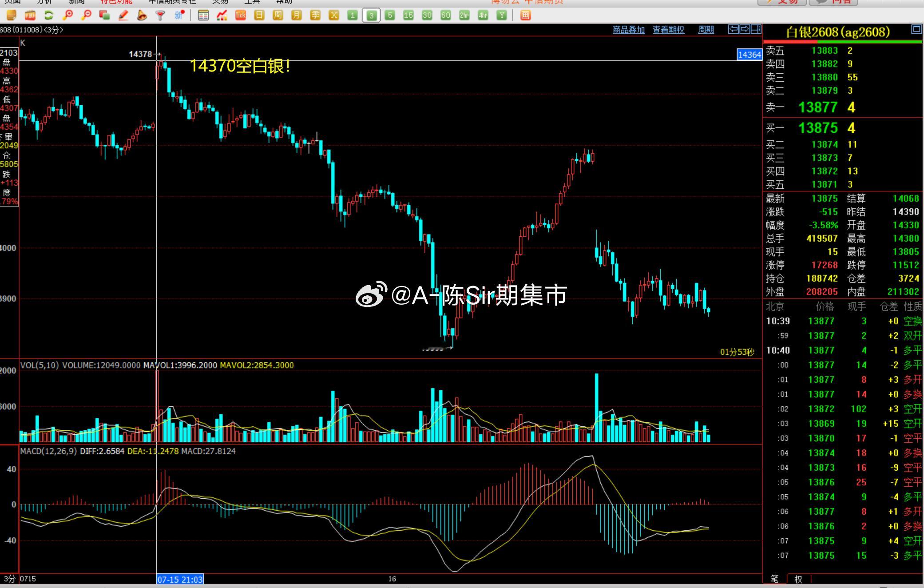
Task: Switch to the 笔 tab
Action: pyautogui.click(x=774, y=579)
